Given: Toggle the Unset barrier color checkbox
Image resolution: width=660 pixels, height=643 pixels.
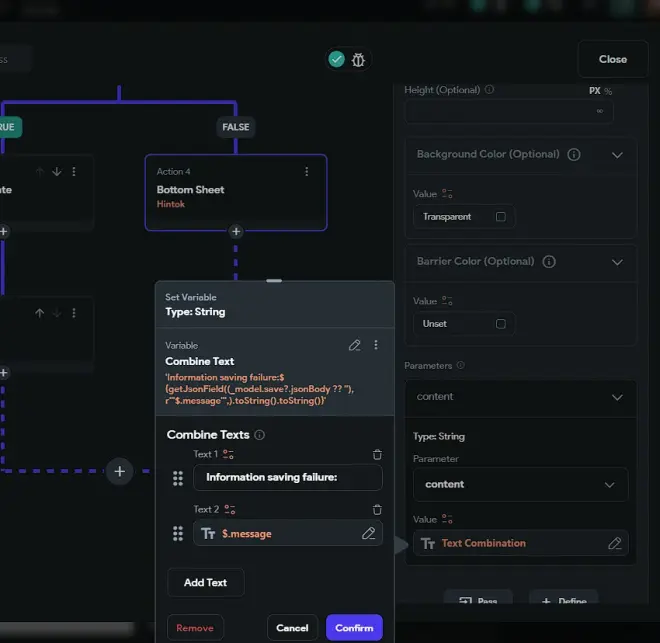Looking at the screenshot, I should pyautogui.click(x=500, y=324).
